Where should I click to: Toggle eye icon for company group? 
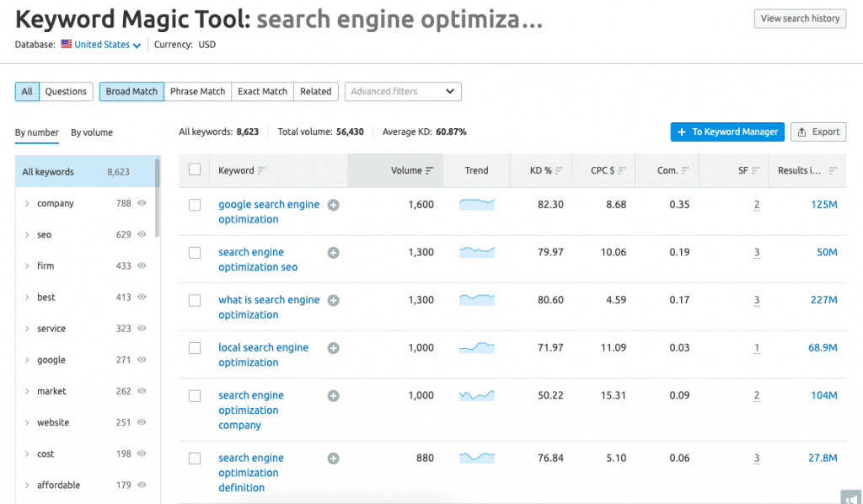142,203
